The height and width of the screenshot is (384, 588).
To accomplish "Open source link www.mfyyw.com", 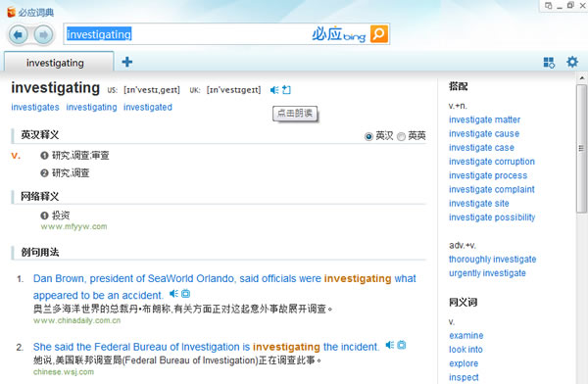I will [73, 226].
